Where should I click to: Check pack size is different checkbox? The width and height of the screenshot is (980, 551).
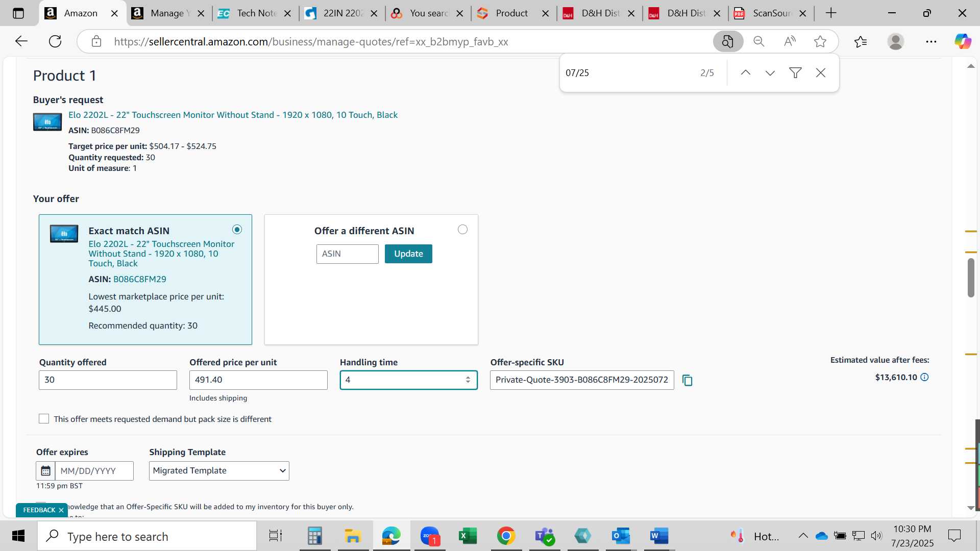pyautogui.click(x=44, y=419)
